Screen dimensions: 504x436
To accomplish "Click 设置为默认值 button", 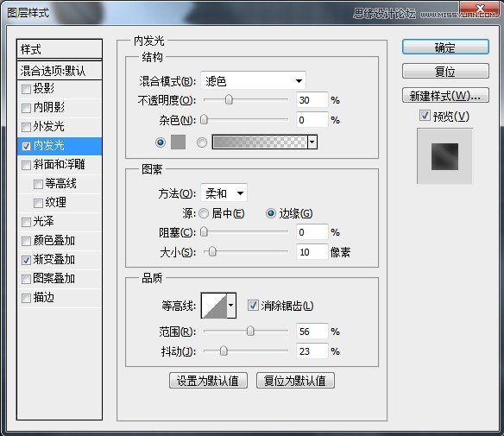I will (208, 381).
